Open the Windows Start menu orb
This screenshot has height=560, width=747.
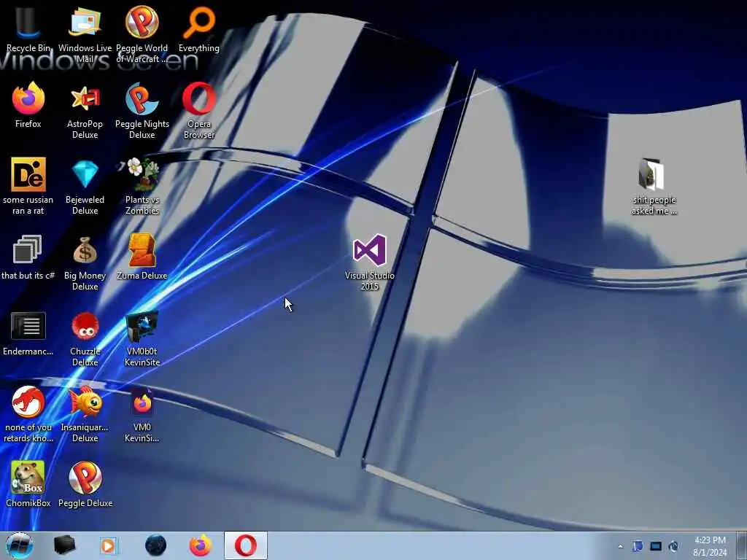click(x=20, y=545)
